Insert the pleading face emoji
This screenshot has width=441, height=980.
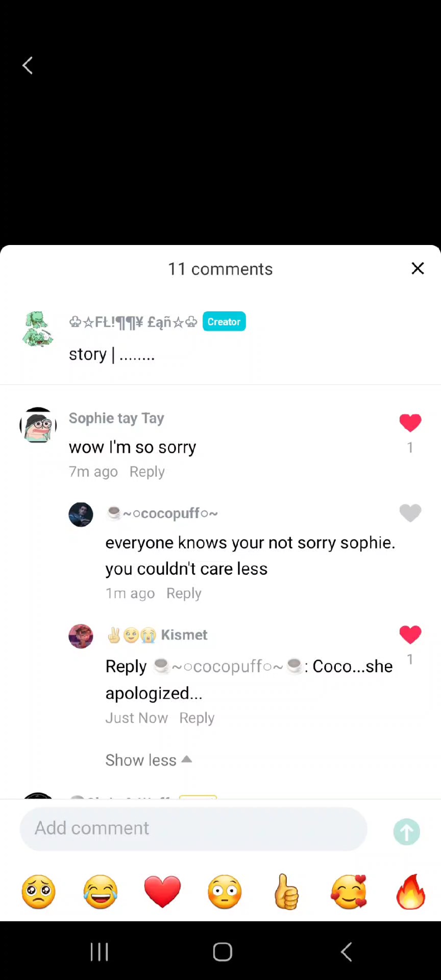coord(39,892)
